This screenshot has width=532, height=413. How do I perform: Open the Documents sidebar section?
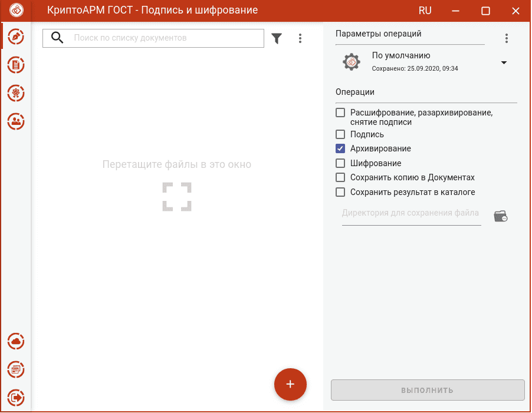tap(16, 65)
